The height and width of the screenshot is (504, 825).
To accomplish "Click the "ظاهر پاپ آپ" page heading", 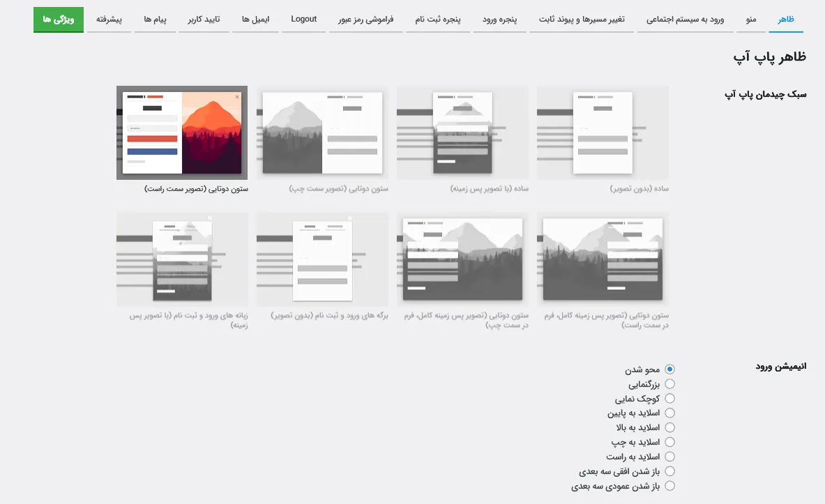I will [770, 57].
